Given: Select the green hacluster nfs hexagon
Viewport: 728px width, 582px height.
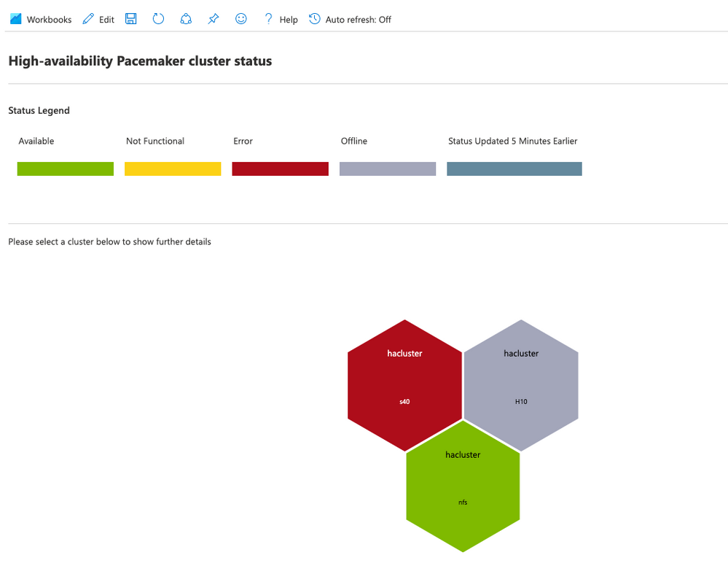Looking at the screenshot, I should click(463, 485).
